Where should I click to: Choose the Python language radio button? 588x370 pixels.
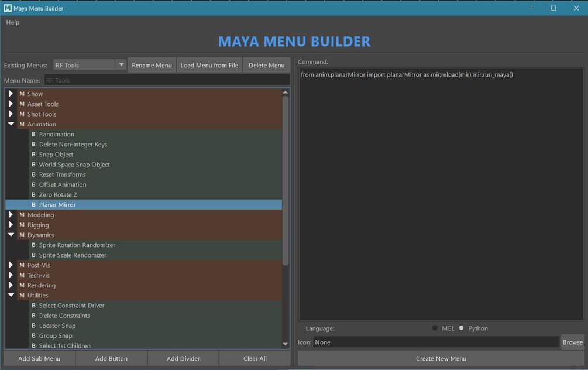pos(461,328)
